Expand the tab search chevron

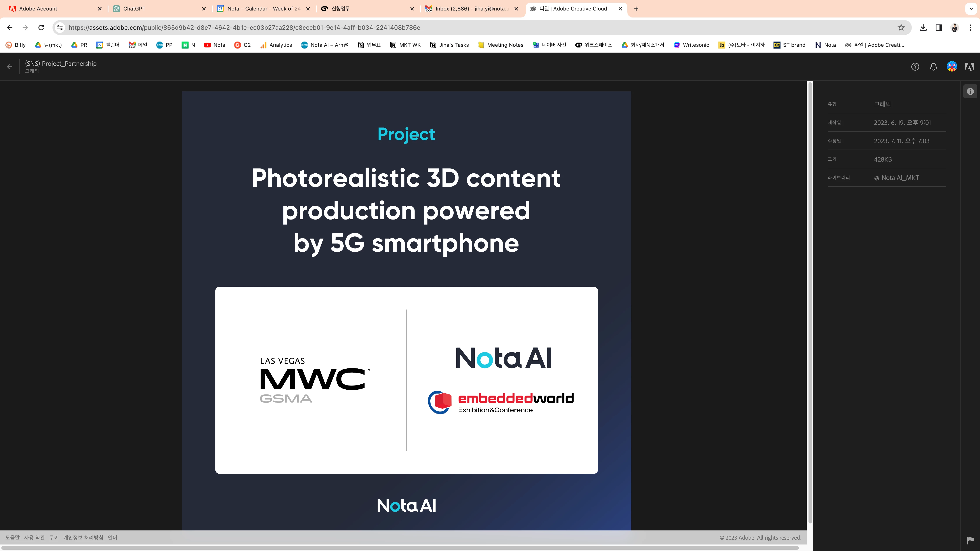(x=971, y=8)
